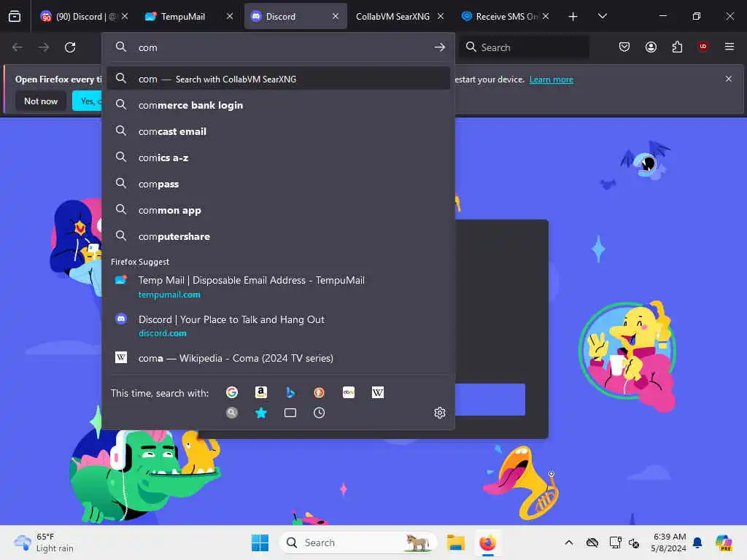Choose the 'compass' suggestion

(x=278, y=184)
